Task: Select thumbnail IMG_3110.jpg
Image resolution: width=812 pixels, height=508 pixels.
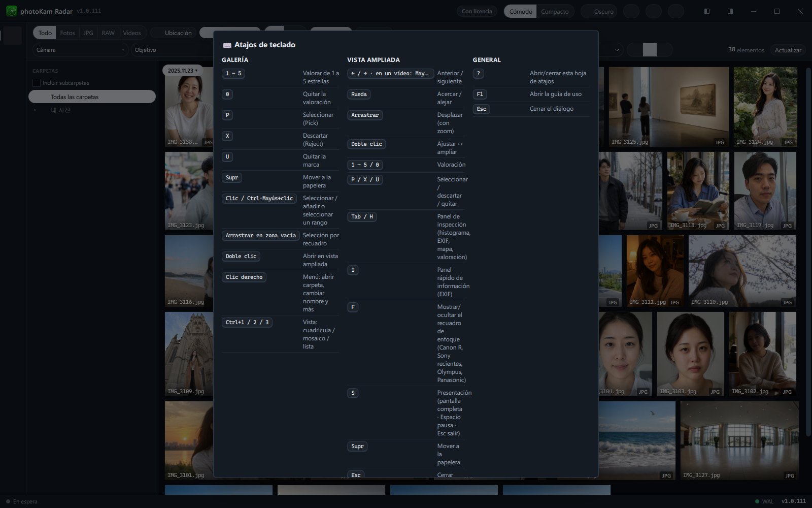Action: click(742, 271)
